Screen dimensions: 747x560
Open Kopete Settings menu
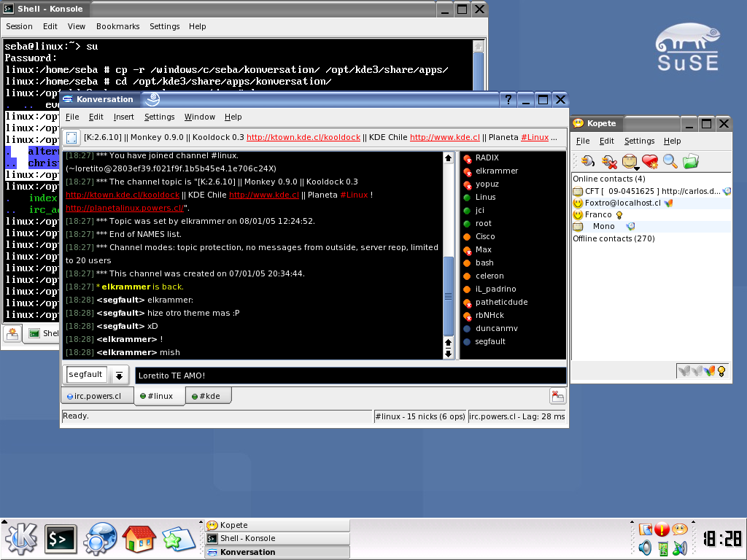[639, 141]
